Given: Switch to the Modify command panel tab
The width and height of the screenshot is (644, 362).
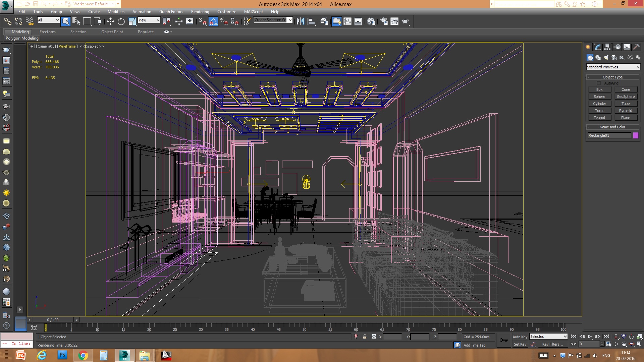Looking at the screenshot, I should [x=597, y=47].
